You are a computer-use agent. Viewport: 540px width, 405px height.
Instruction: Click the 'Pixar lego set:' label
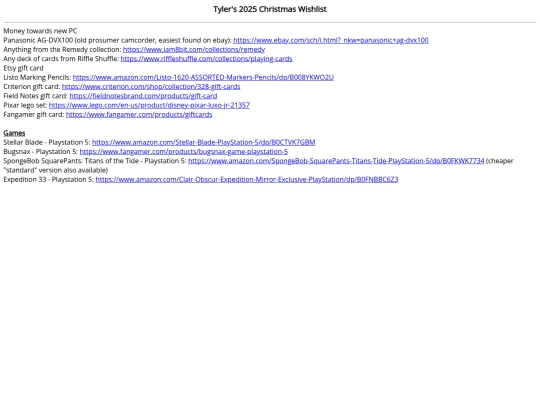pyautogui.click(x=25, y=105)
